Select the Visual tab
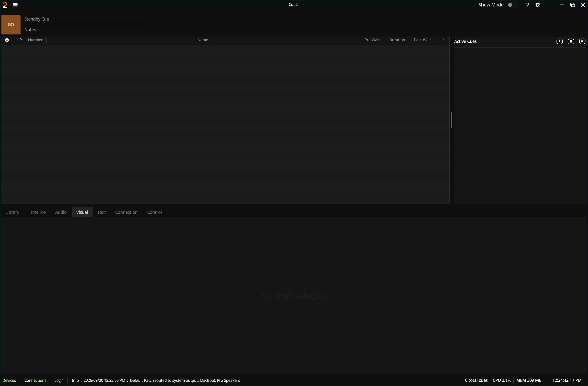Screen dimensions: 588x386 click(x=82, y=212)
